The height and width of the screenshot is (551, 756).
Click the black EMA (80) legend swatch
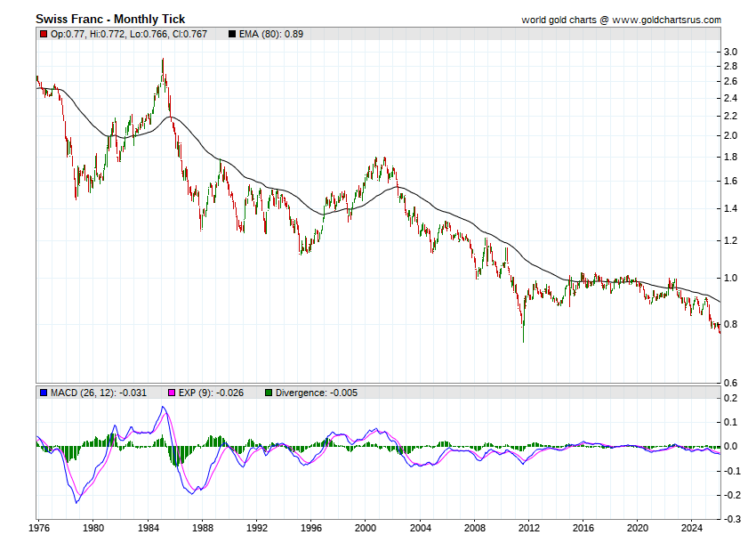pyautogui.click(x=232, y=34)
